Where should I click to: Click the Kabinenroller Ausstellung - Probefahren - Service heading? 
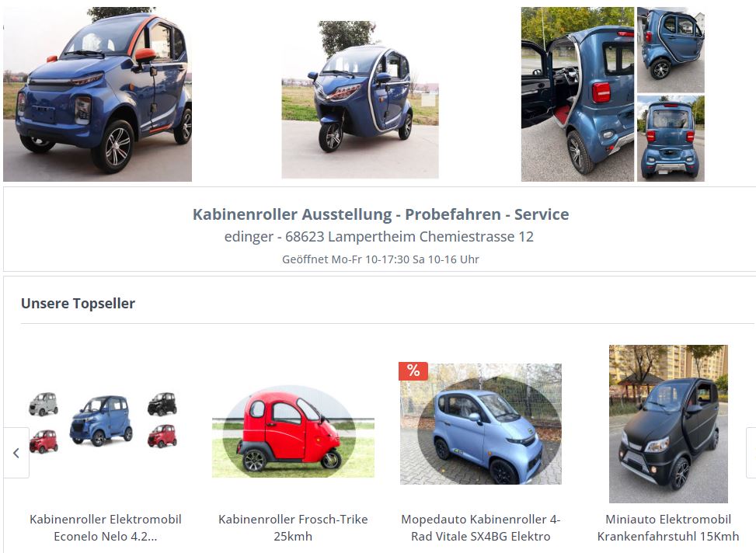[381, 214]
